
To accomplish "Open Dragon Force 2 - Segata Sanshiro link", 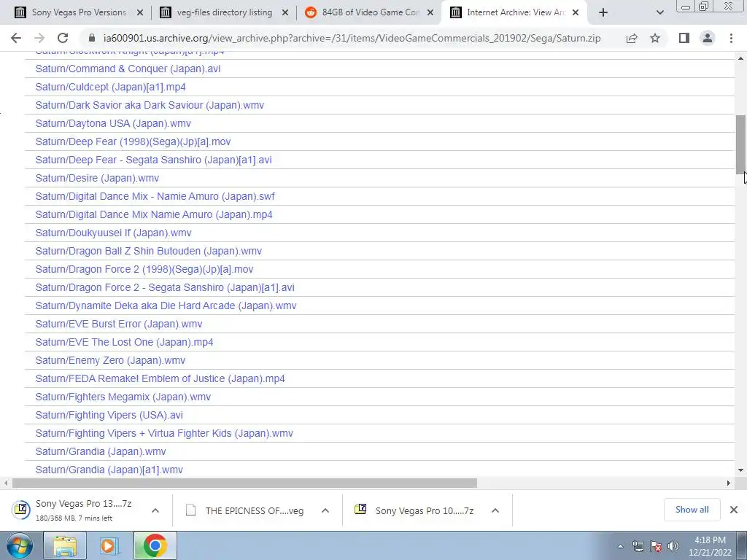I will coord(165,287).
